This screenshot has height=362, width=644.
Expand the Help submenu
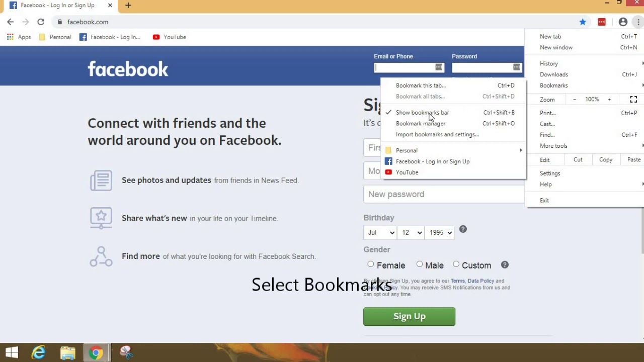click(x=585, y=185)
